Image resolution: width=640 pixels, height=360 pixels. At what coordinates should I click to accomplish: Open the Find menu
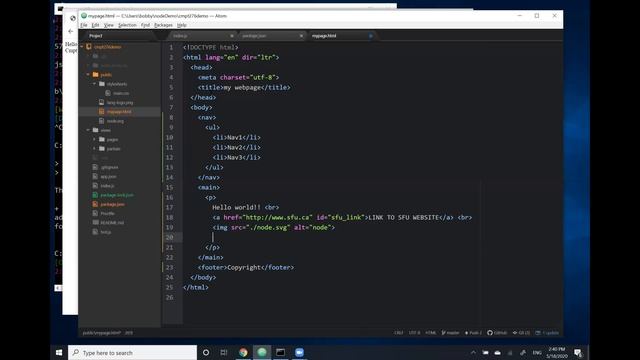(x=145, y=25)
